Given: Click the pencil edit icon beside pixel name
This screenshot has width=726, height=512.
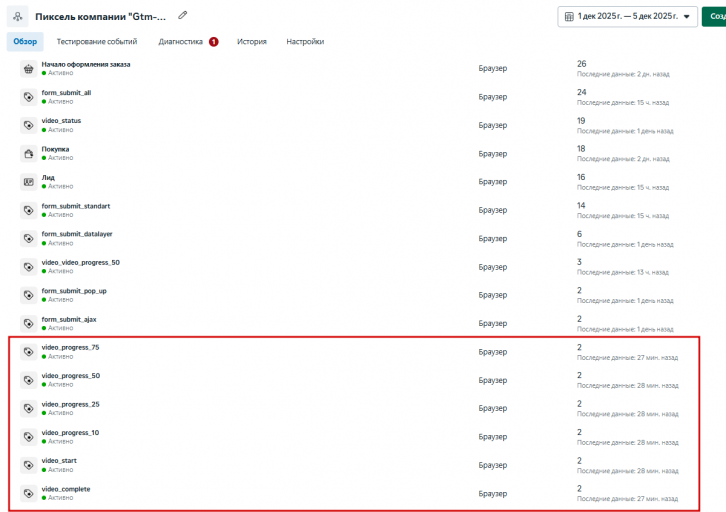Looking at the screenshot, I should [183, 15].
